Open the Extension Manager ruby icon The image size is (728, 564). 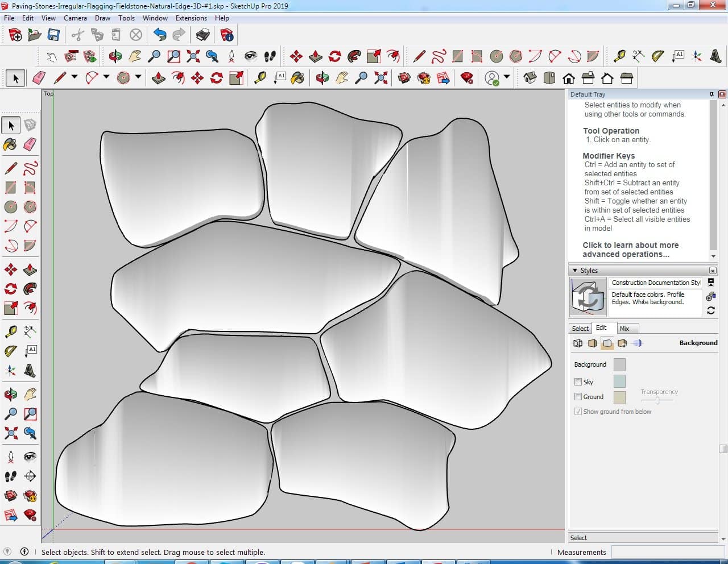tap(467, 78)
